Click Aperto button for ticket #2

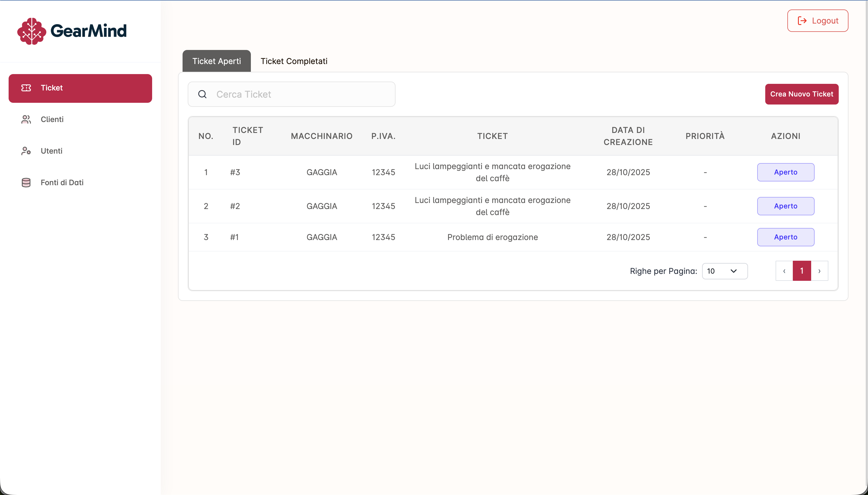(x=785, y=206)
